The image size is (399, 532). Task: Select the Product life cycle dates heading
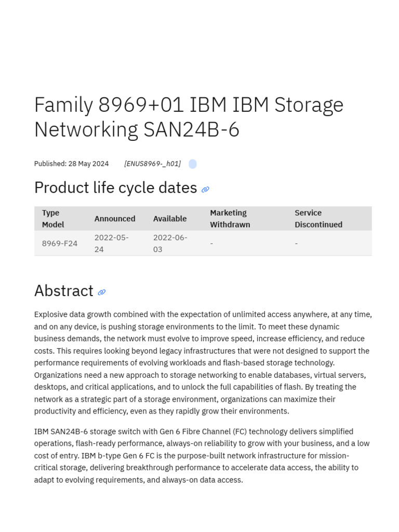[115, 188]
